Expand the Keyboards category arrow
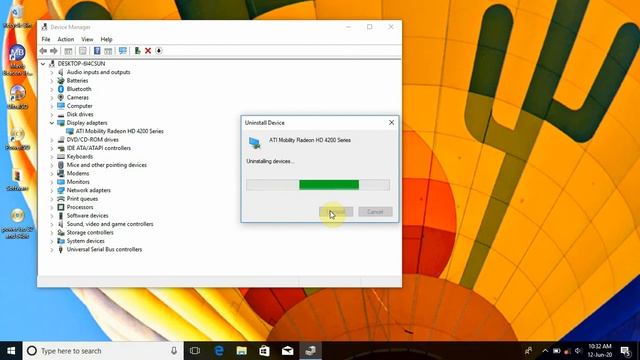Screen dimensions: 640x360 [52, 157]
